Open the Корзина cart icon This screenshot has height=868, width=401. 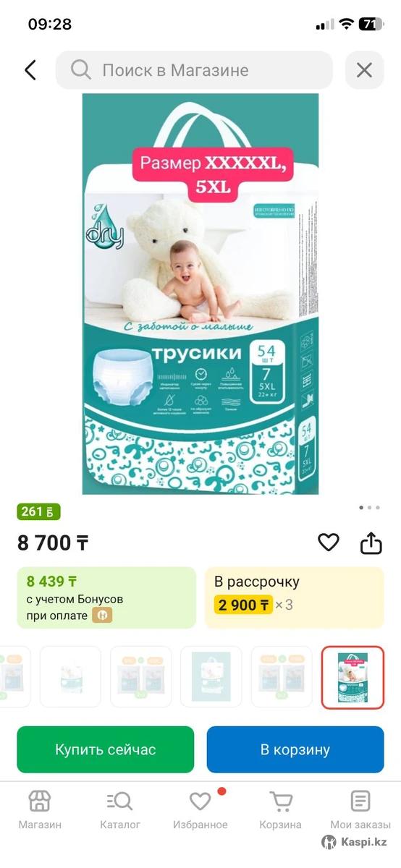(x=280, y=801)
